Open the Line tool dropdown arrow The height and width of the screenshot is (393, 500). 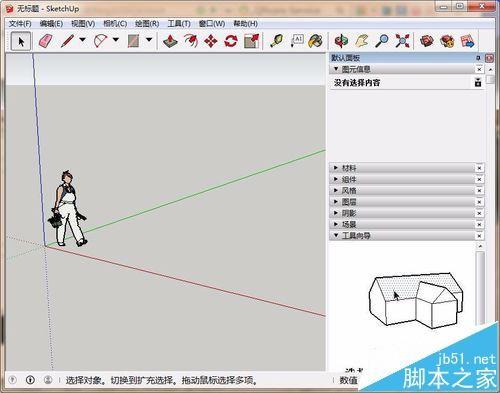(x=82, y=40)
